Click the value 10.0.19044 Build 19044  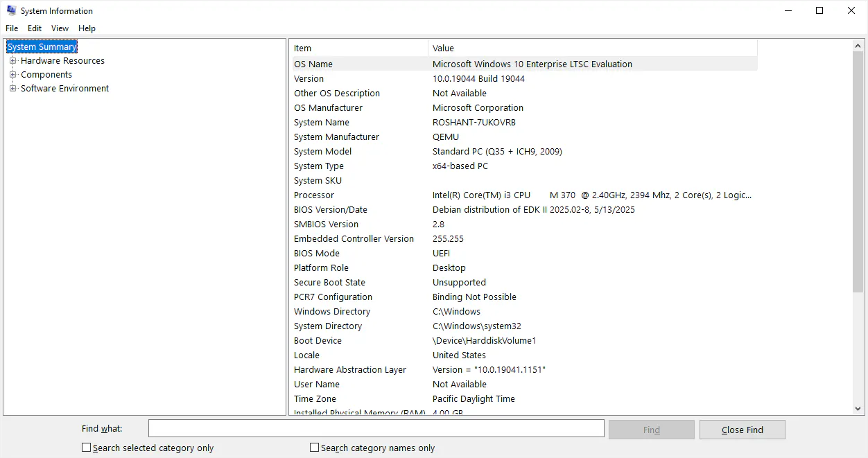pos(478,78)
